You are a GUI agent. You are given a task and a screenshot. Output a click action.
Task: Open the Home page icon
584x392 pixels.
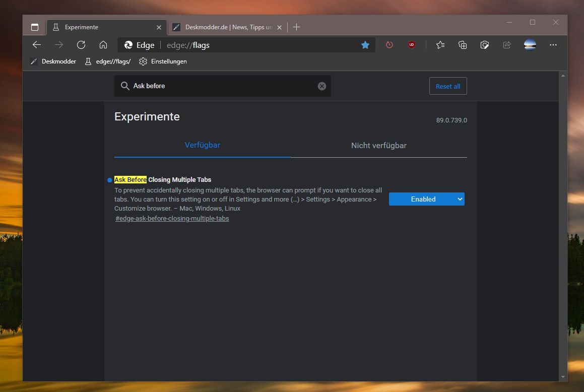click(x=103, y=45)
